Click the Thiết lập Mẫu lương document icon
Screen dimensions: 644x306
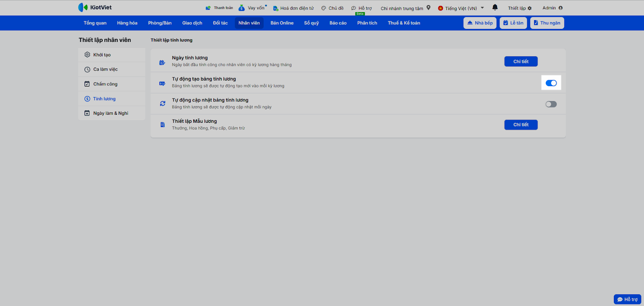point(163,125)
